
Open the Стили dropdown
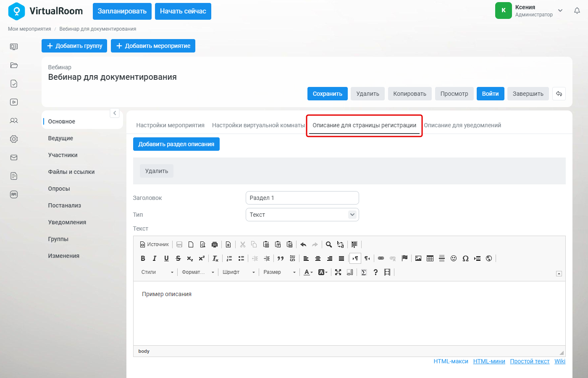[157, 272]
